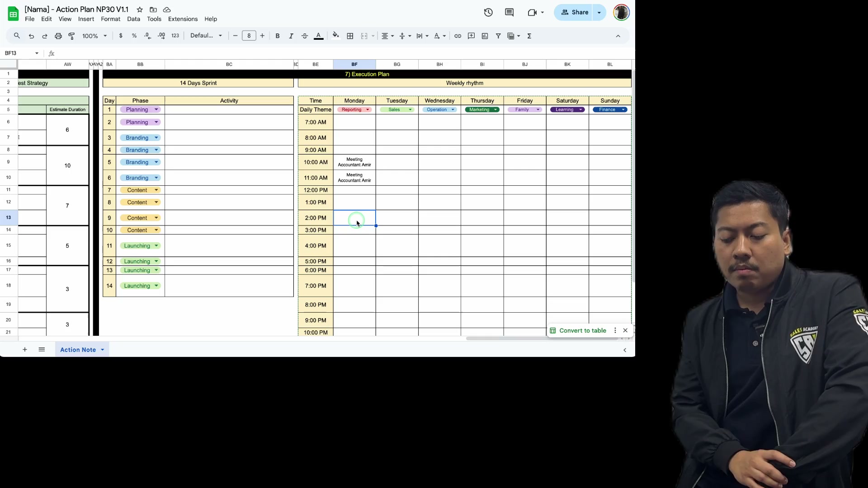Open the Reporting theme dropdown chip

click(354, 110)
